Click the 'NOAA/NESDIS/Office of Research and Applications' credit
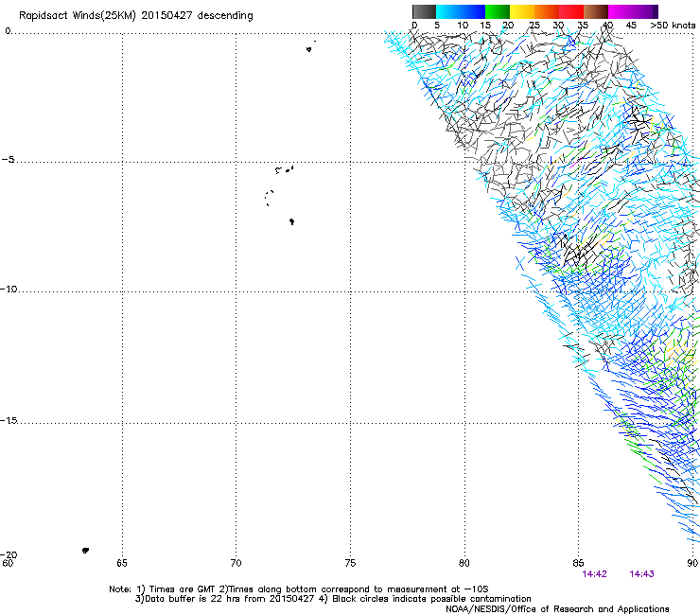This screenshot has height=615, width=700. click(x=557, y=609)
